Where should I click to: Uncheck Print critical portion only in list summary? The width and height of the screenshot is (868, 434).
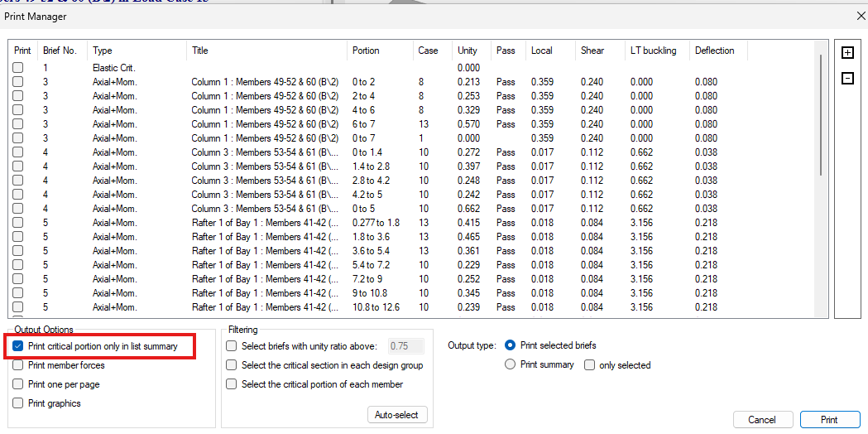(x=18, y=346)
